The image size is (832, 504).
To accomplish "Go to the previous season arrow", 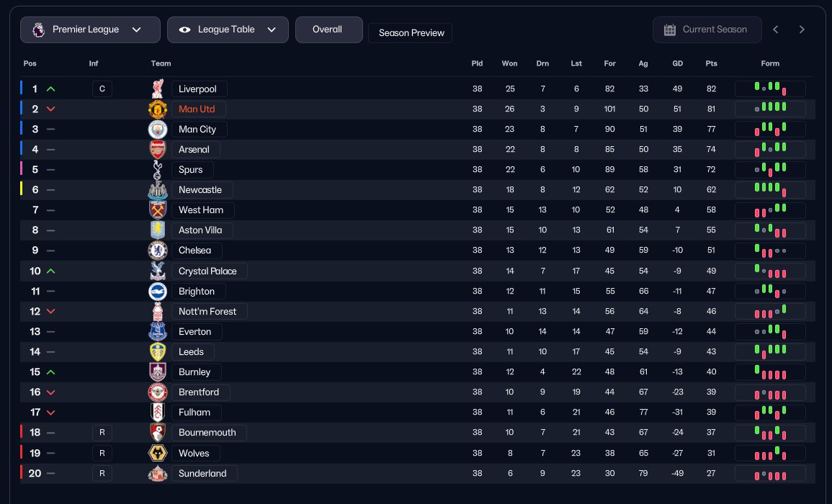I will [776, 30].
